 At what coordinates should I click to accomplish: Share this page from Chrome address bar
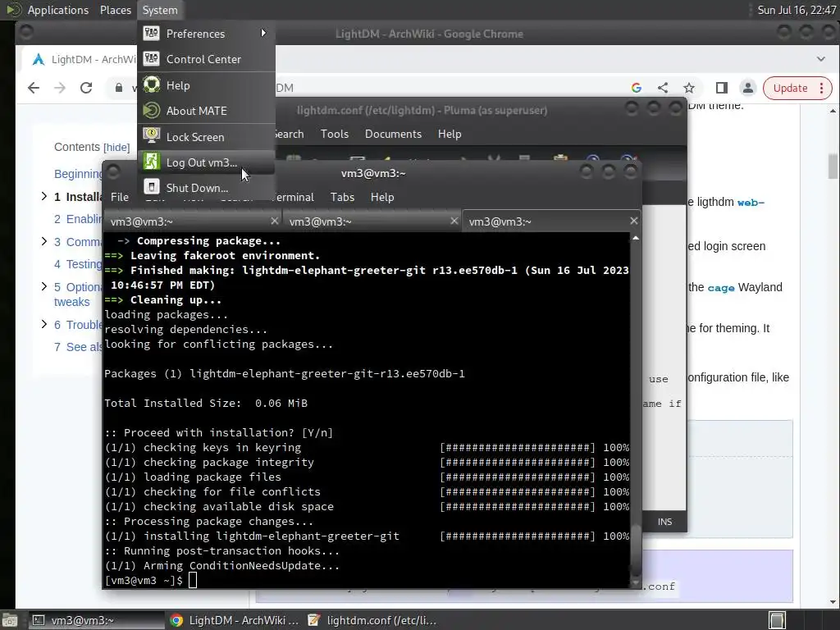click(663, 88)
